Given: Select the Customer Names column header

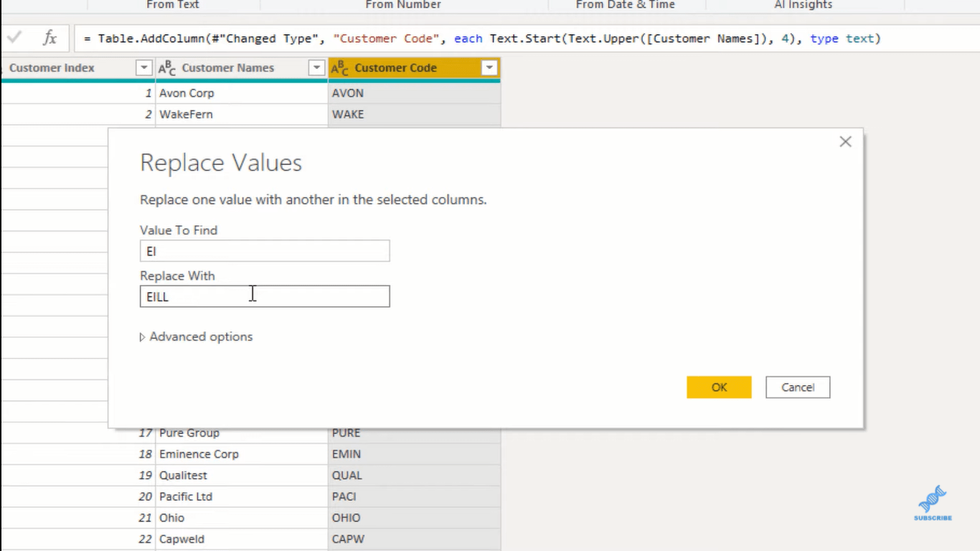Looking at the screenshot, I should click(242, 68).
